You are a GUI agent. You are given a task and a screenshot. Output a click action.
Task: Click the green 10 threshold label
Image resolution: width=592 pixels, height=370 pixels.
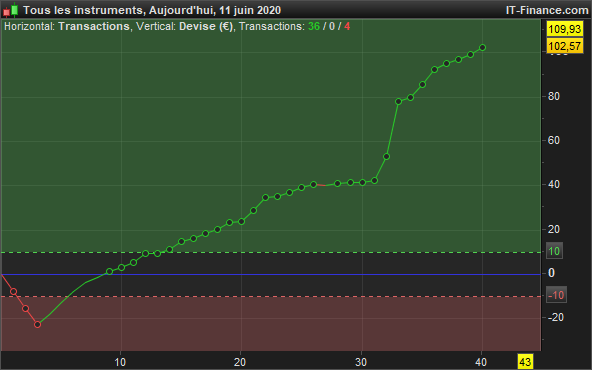[554, 251]
